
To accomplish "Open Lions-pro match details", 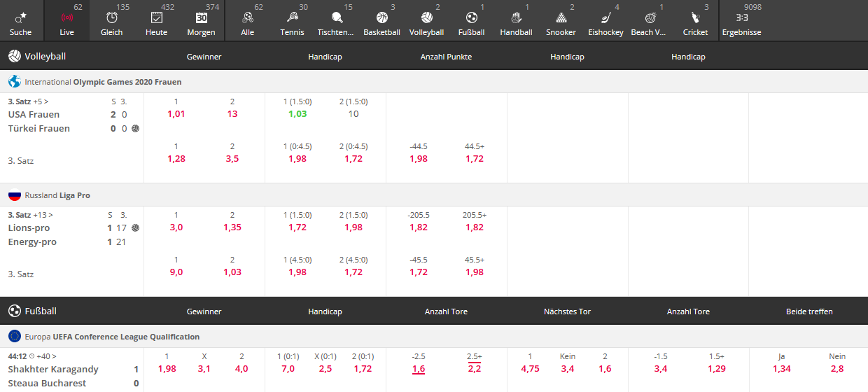I will tap(29, 227).
